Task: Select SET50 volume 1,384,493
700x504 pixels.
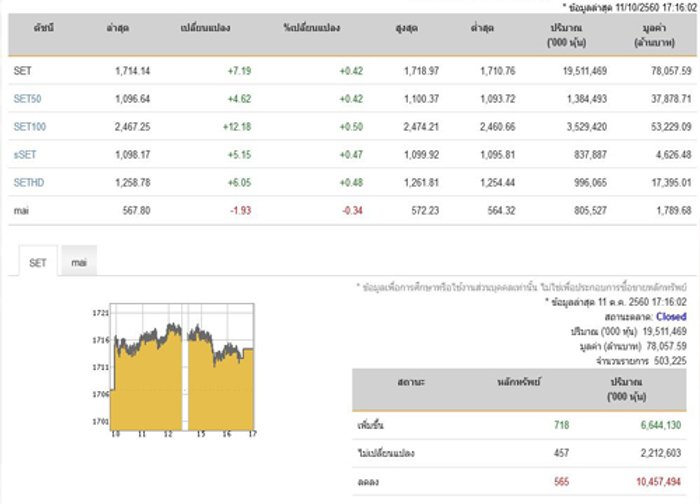Action: pyautogui.click(x=587, y=99)
